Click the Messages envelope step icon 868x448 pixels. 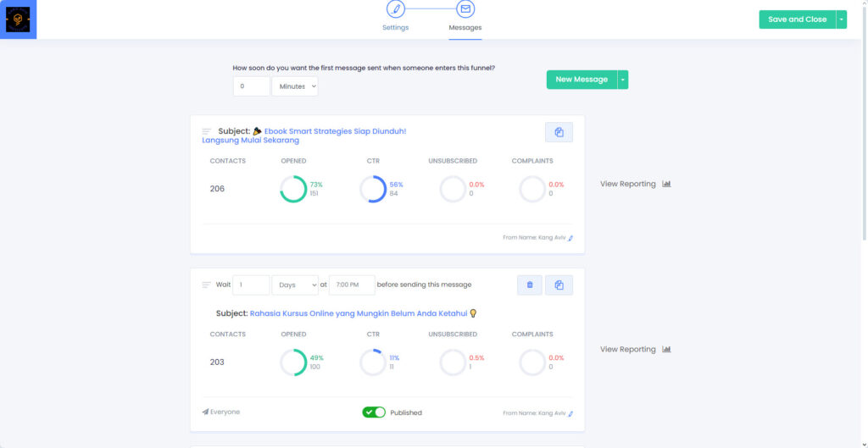click(x=465, y=9)
